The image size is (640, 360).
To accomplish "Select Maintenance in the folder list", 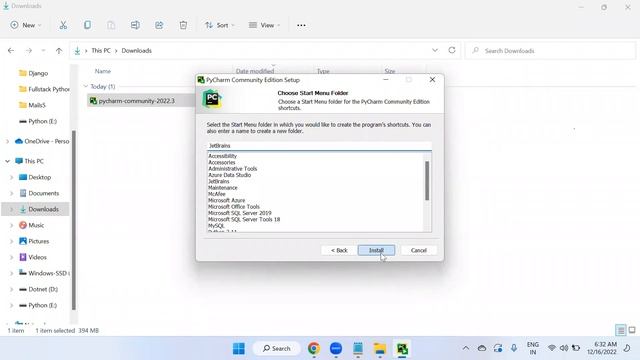I will pos(222,188).
